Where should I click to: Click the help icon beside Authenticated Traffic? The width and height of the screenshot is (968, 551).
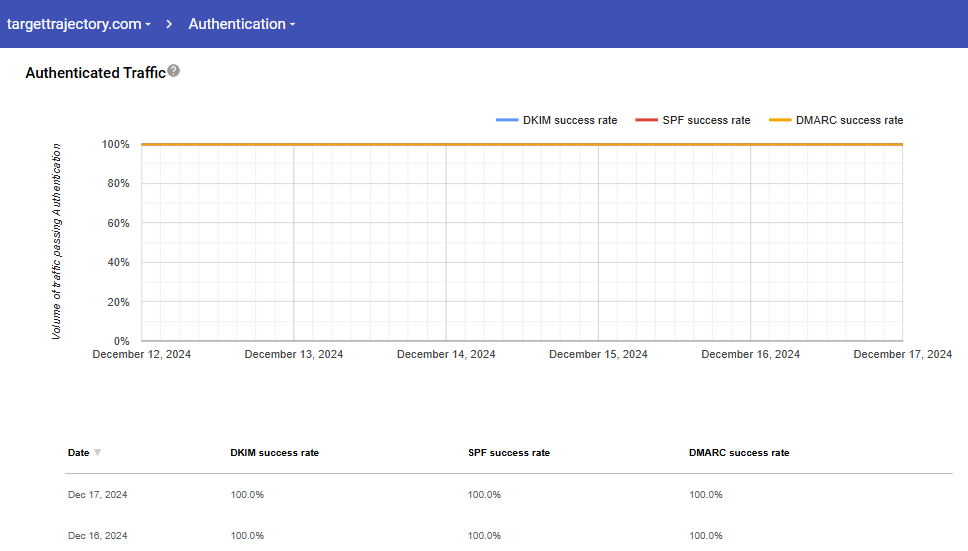174,71
